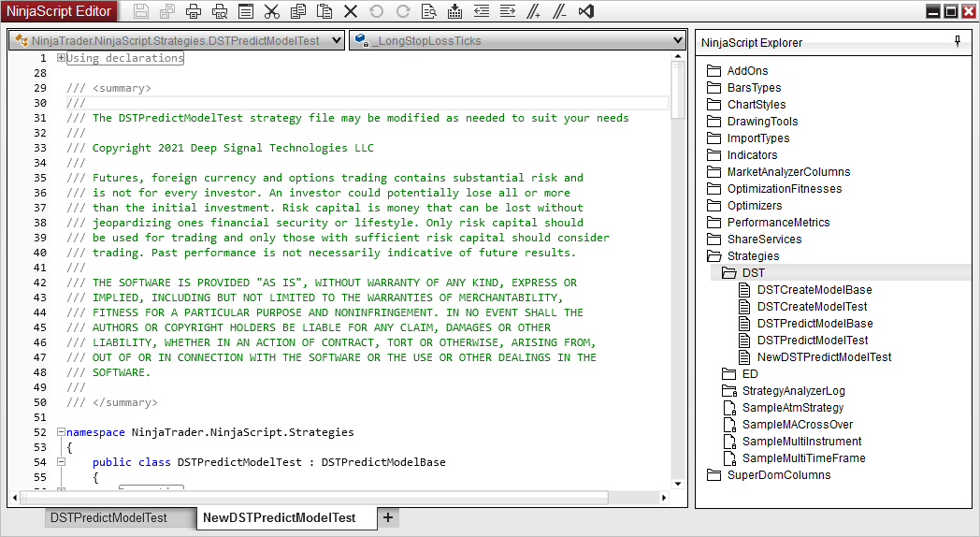Collapse the namespace block at line 52
Viewport: 980px width, 537px height.
point(62,432)
